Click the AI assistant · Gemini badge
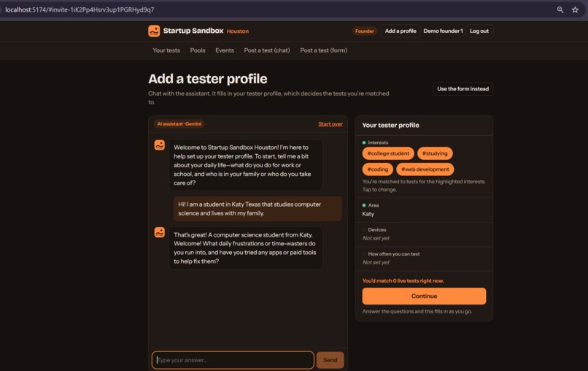The image size is (588, 371). pos(179,124)
